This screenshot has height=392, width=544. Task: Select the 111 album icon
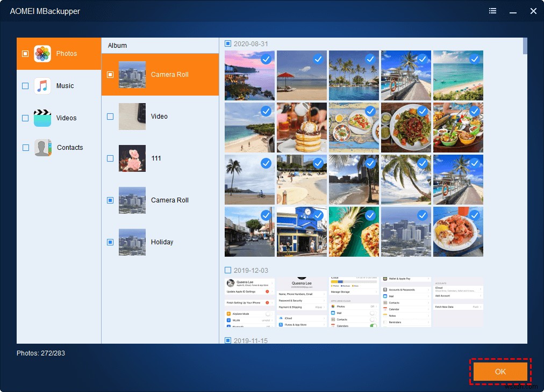click(x=132, y=158)
